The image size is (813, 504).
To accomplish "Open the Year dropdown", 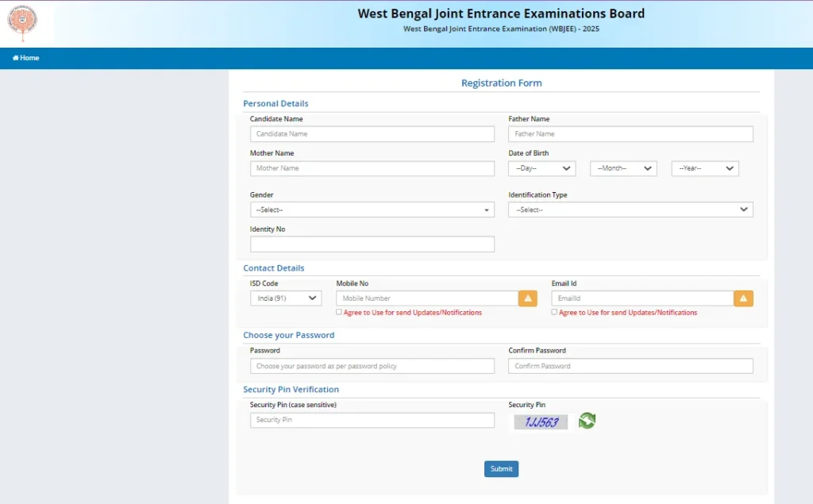I will pos(705,168).
